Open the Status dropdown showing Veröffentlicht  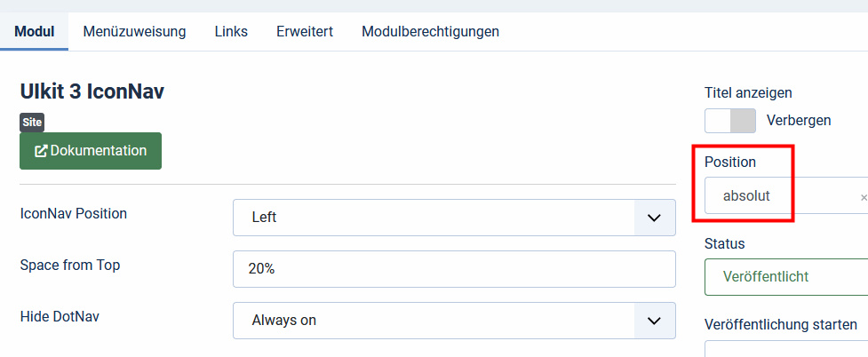[786, 277]
